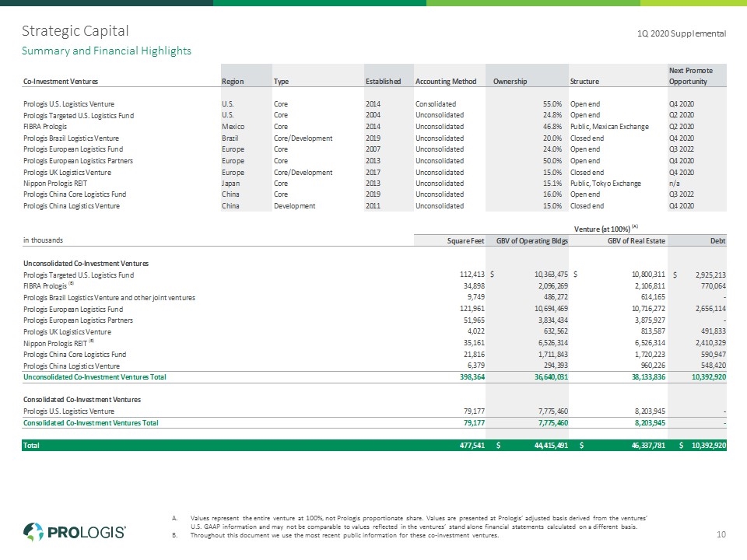Click the '112,413' square feet value
The image size is (747, 560).
pyautogui.click(x=472, y=275)
